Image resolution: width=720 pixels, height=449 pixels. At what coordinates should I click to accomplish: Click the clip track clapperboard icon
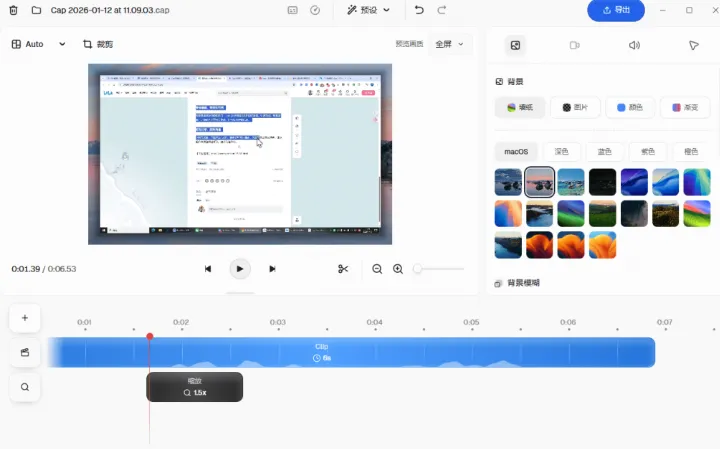coord(25,353)
